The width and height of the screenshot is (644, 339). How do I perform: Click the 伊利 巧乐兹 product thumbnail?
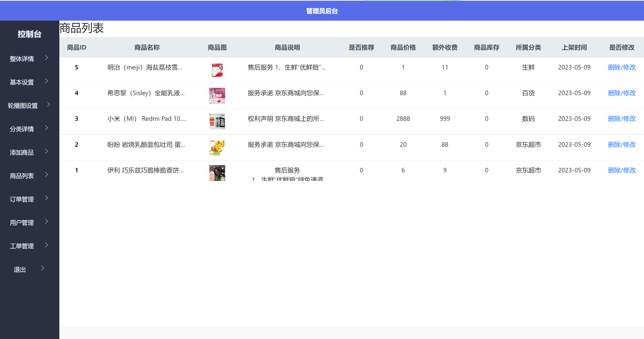217,173
